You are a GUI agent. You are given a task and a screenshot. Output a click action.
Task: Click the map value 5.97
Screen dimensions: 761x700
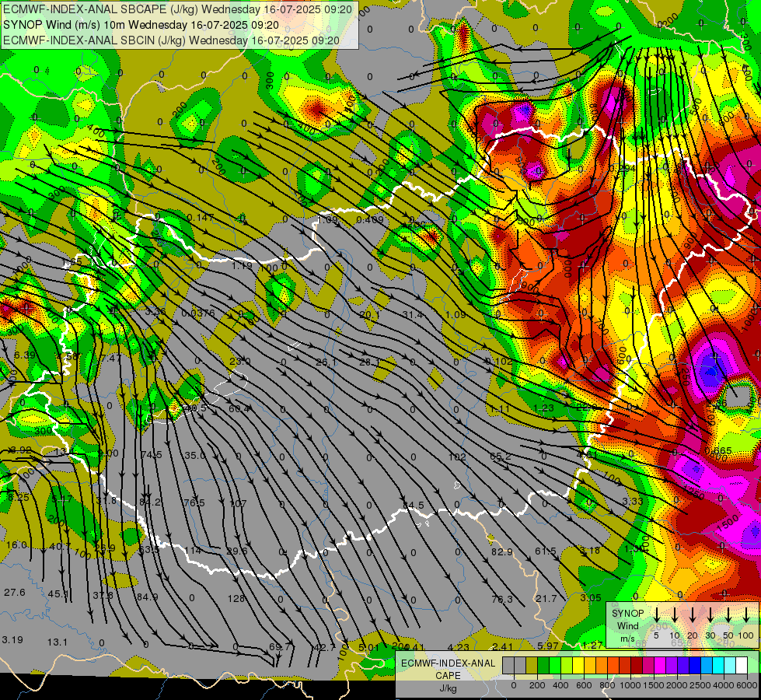point(548,646)
